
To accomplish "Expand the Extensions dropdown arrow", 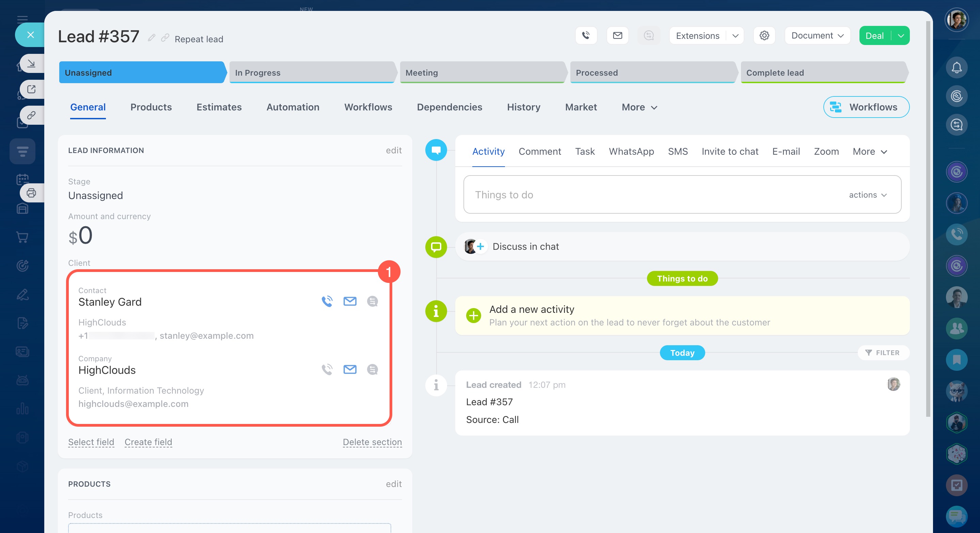I will pos(735,35).
